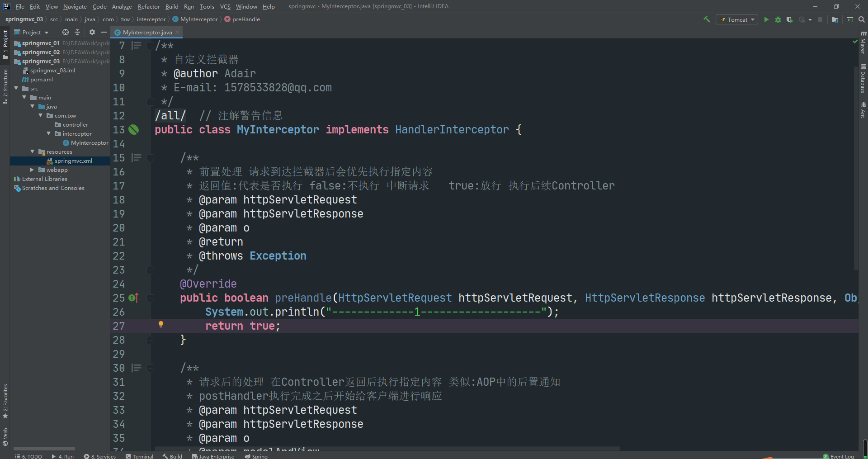Open the Web tool window
This screenshot has width=868, height=459.
(5, 437)
